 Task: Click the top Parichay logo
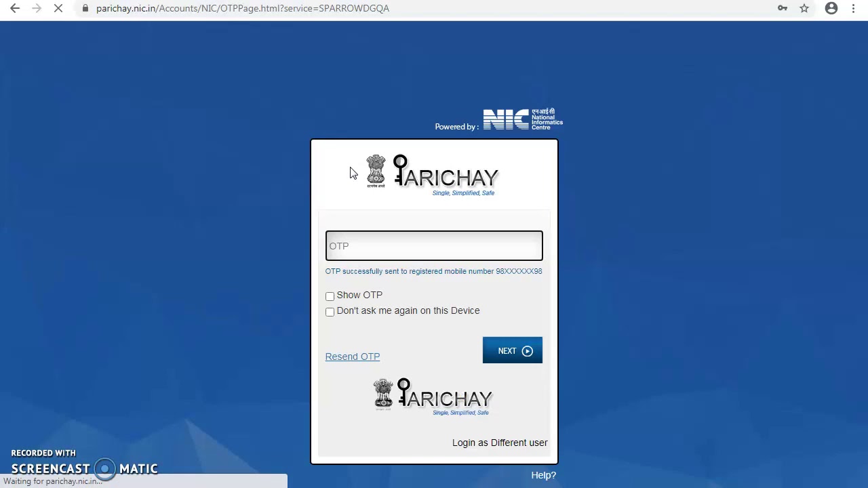pos(432,176)
